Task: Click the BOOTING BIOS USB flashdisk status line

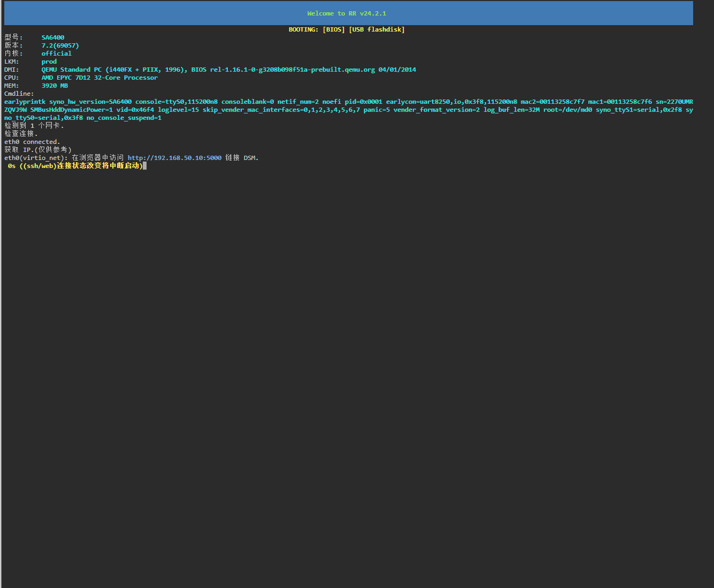Action: (x=347, y=29)
